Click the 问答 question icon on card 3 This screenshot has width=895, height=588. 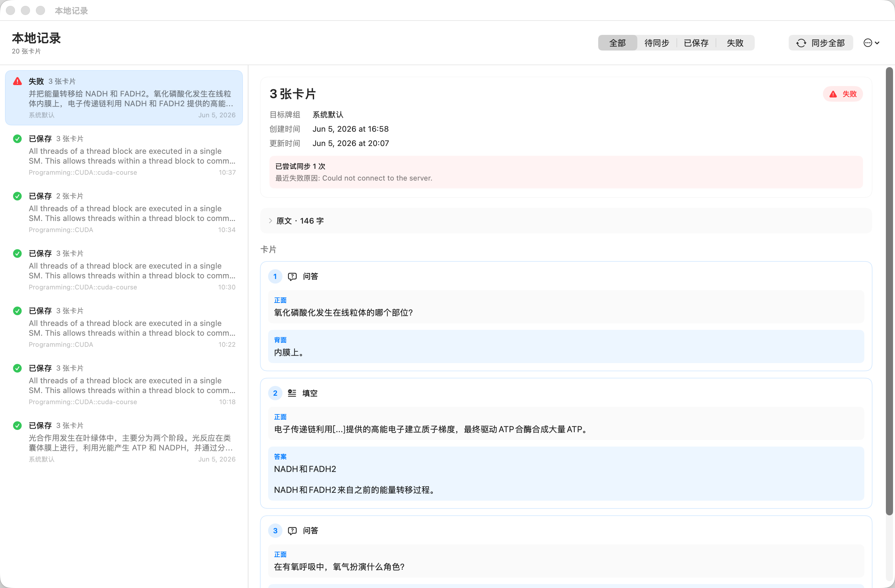tap(292, 531)
